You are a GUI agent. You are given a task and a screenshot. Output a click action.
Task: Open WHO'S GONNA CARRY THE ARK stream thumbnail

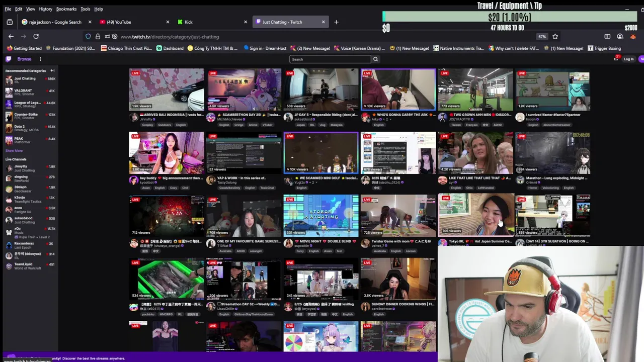(398, 89)
